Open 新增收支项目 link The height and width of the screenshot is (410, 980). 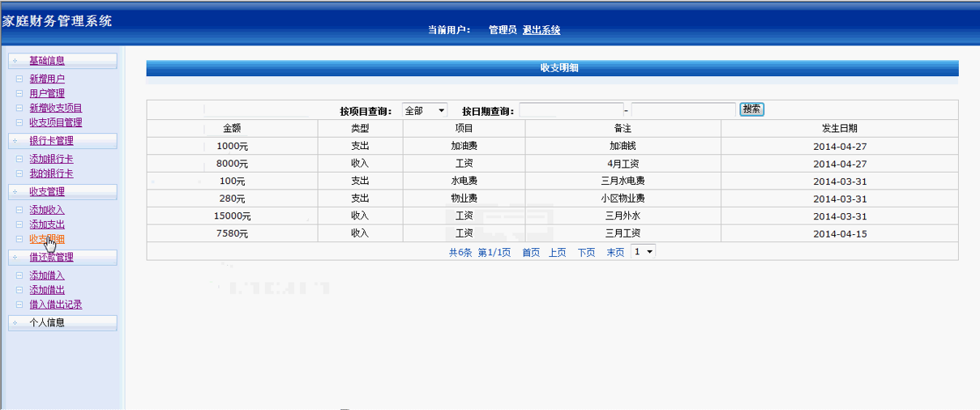pos(56,108)
